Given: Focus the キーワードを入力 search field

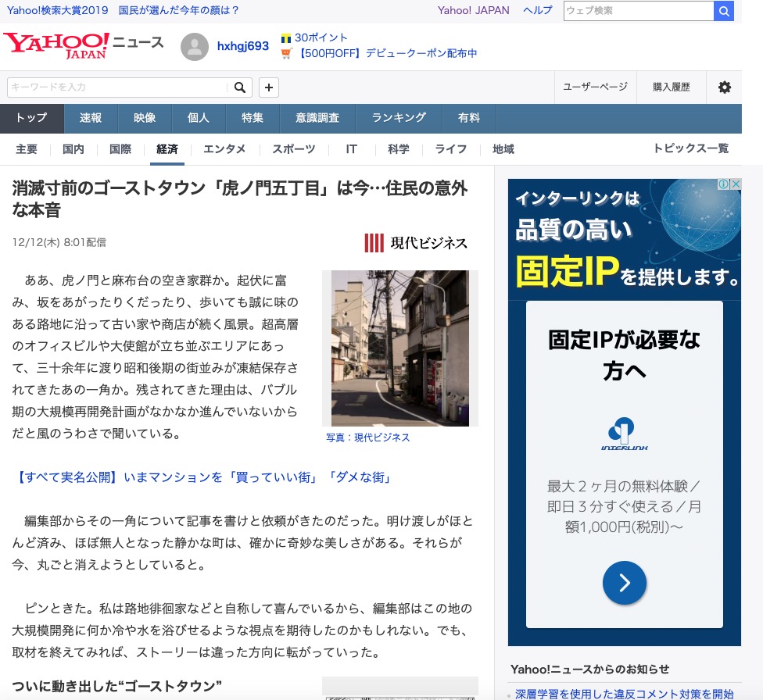Looking at the screenshot, I should click(117, 87).
